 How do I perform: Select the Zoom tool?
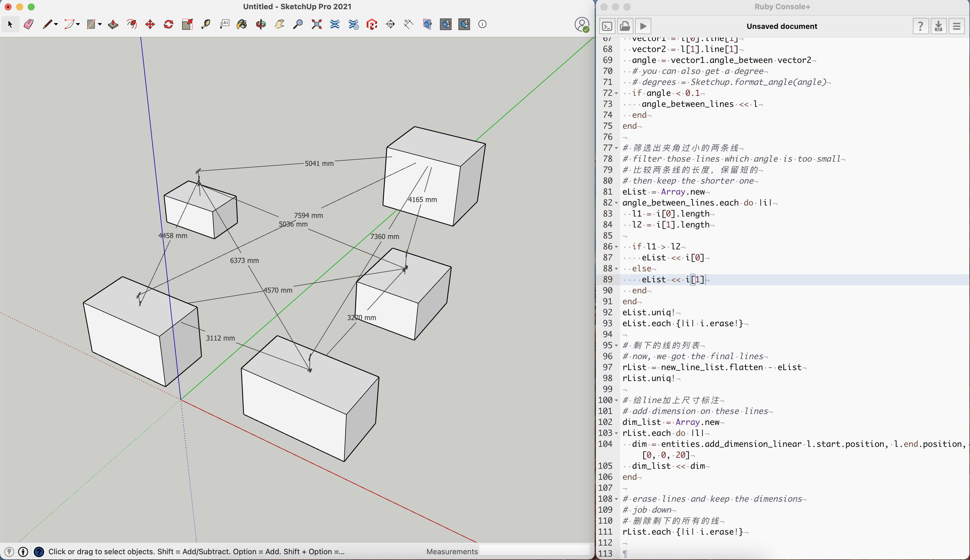tap(298, 24)
